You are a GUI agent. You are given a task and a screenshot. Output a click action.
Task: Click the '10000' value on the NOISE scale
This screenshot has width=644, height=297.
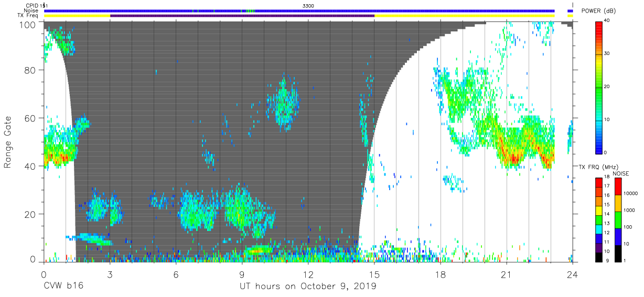point(630,193)
